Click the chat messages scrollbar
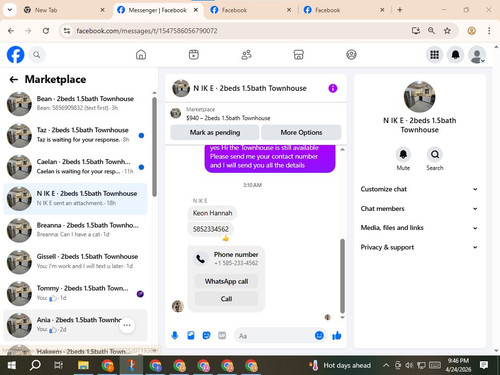The image size is (500, 375). [x=342, y=276]
